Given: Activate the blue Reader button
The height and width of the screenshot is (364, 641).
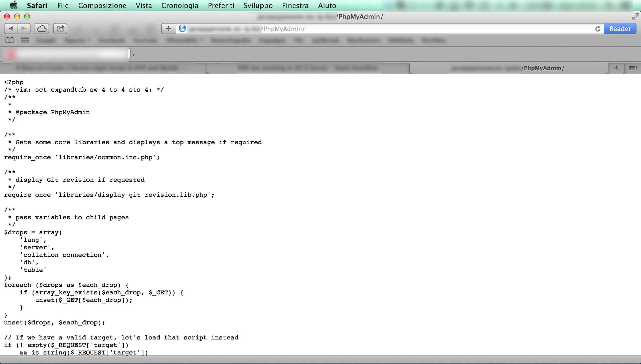Looking at the screenshot, I should click(x=620, y=29).
